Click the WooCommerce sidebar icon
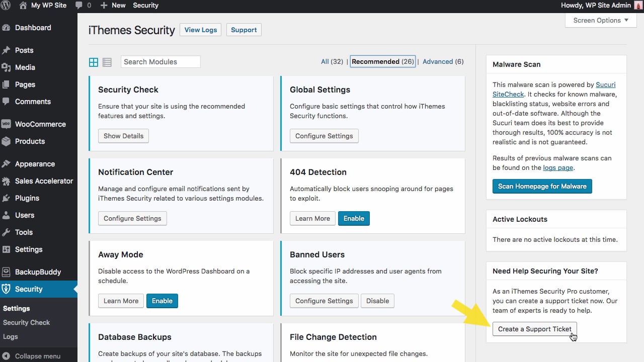This screenshot has width=644, height=362. pyautogui.click(x=7, y=124)
